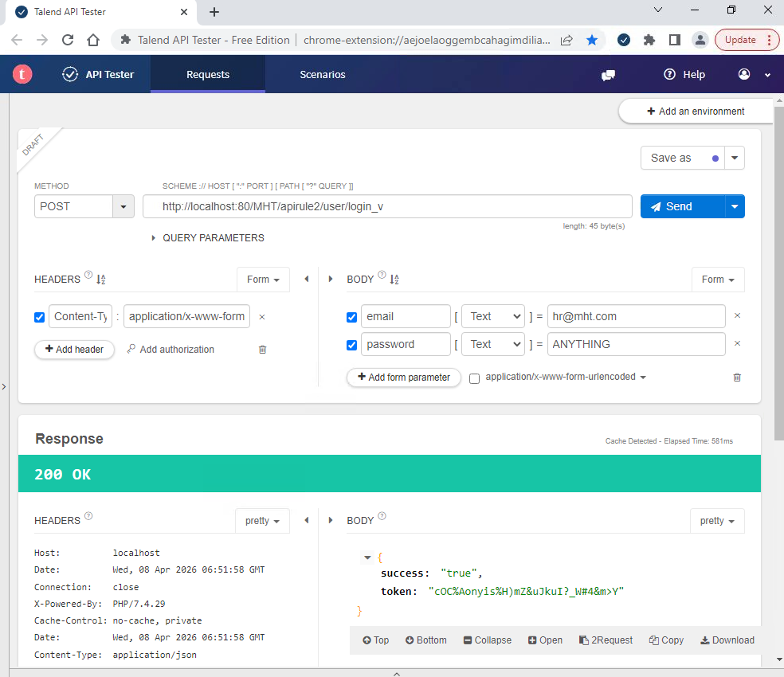Open email parameter Text type dropdown
The height and width of the screenshot is (677, 784).
tap(493, 316)
